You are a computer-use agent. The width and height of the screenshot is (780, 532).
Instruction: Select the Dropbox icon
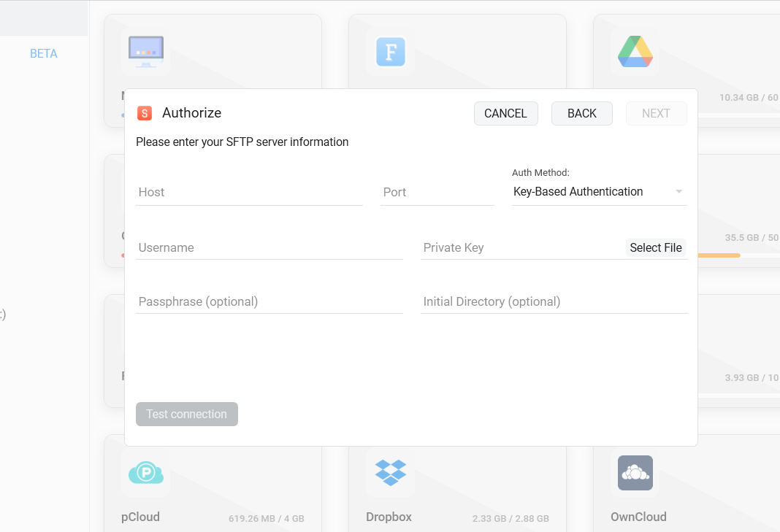[390, 473]
